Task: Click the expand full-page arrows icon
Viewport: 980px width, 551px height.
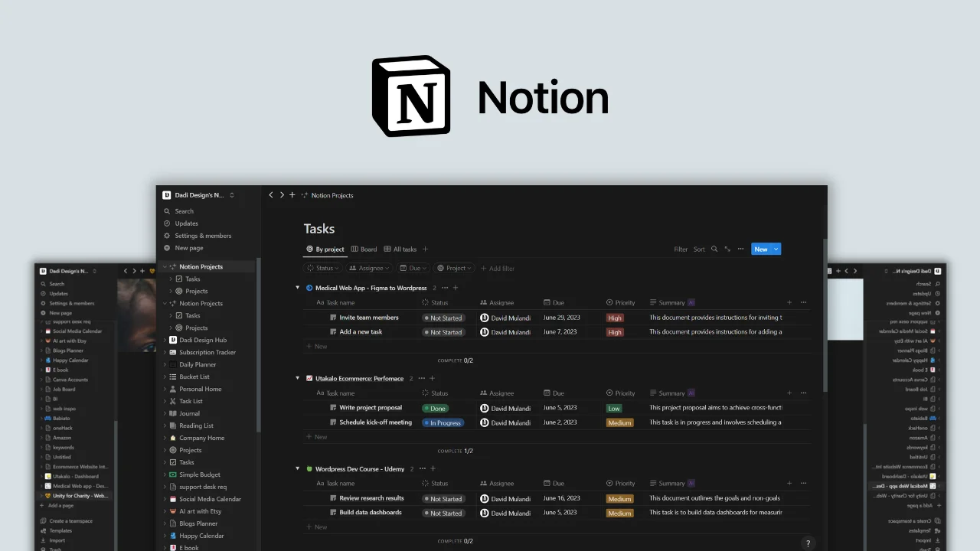Action: click(x=727, y=249)
